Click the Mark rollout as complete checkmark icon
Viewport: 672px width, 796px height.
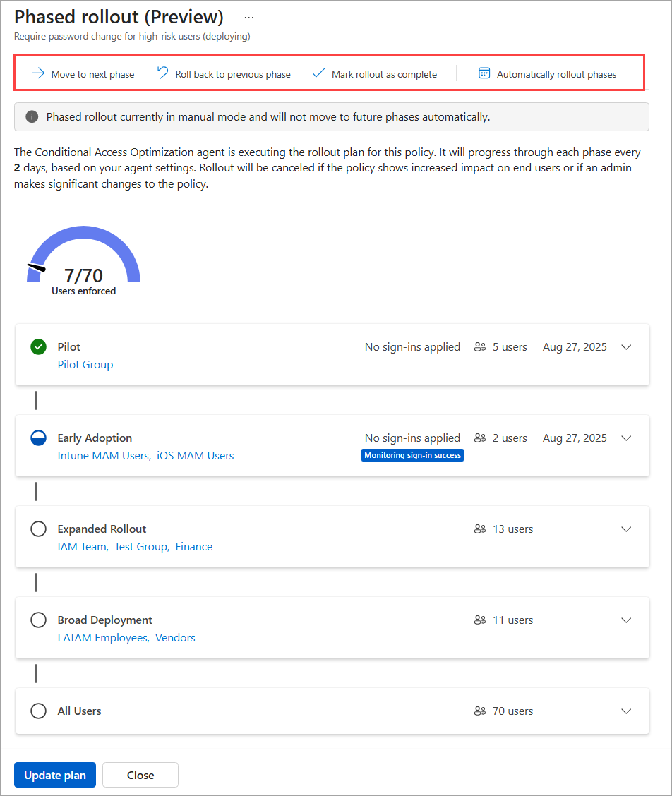pyautogui.click(x=318, y=73)
